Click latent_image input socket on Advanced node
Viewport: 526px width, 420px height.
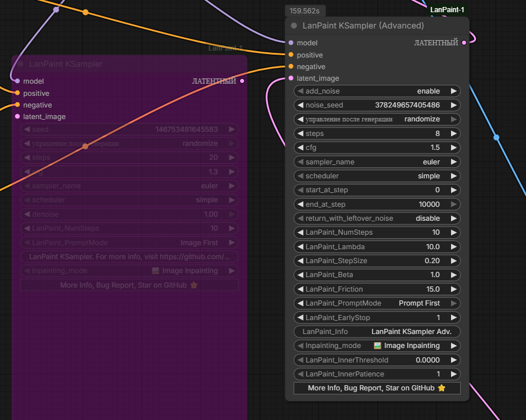pyautogui.click(x=291, y=78)
